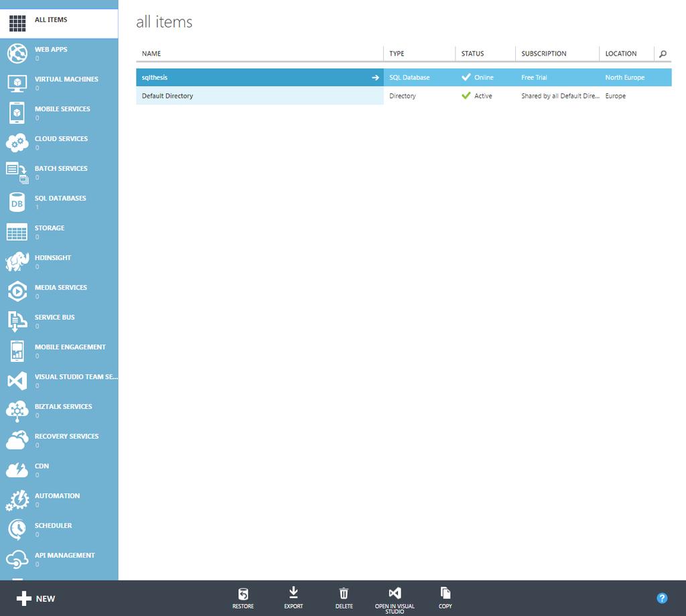The image size is (686, 616).
Task: Switch to WEB APPS section label
Action: 51,50
